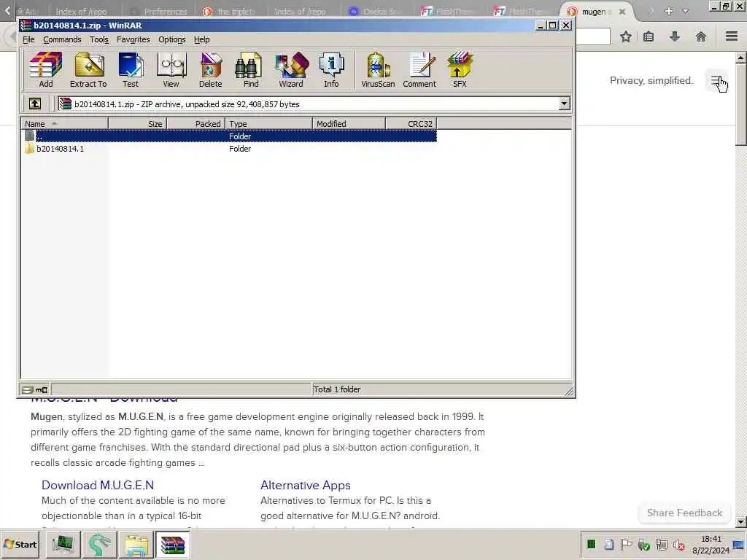Add an archive Comment
This screenshot has width=747, height=560.
coord(419,69)
